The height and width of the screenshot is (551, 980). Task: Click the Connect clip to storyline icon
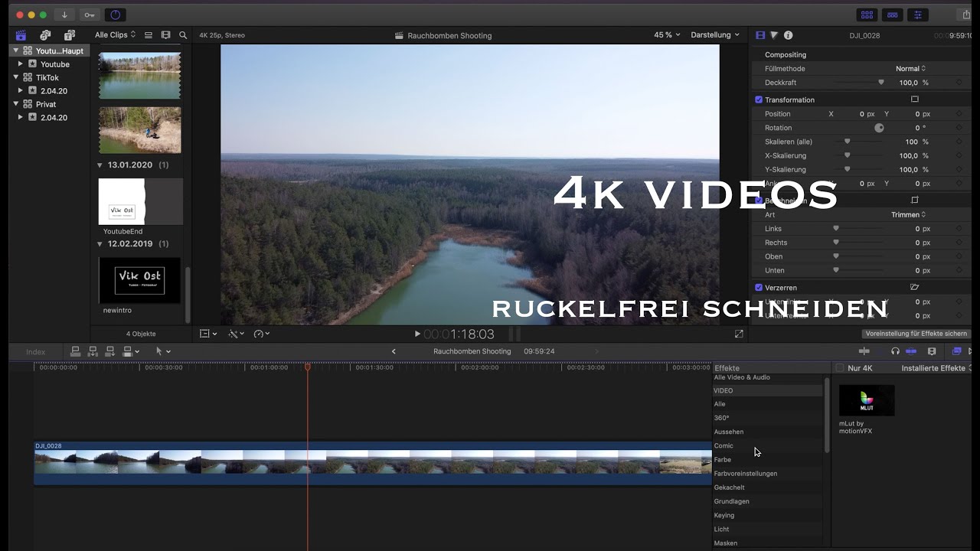coord(75,351)
